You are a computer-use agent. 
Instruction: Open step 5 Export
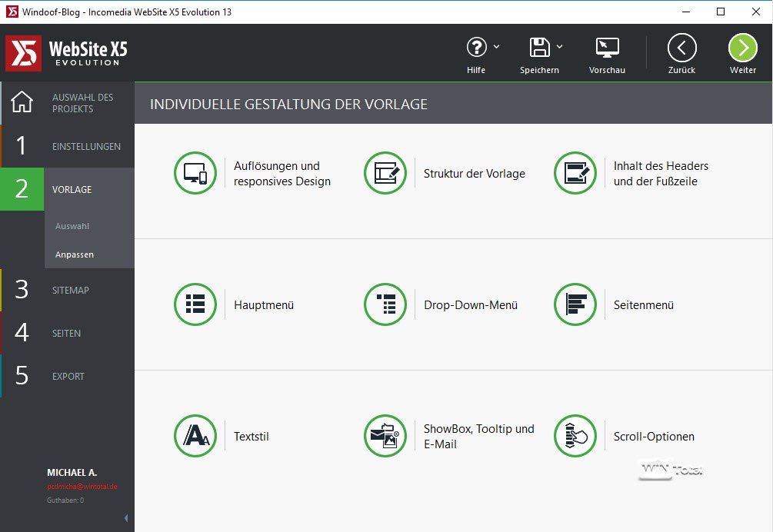pyautogui.click(x=67, y=376)
